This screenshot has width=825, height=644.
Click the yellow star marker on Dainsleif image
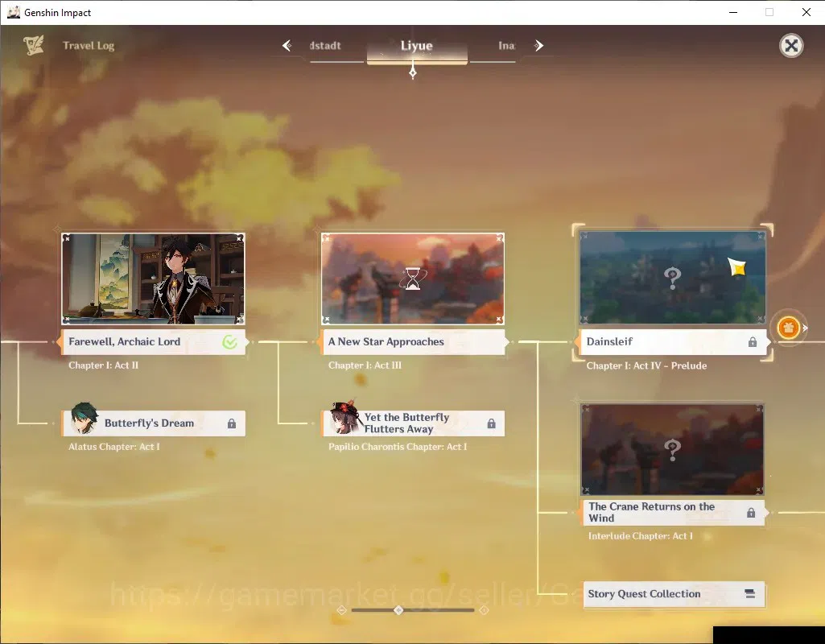click(737, 267)
